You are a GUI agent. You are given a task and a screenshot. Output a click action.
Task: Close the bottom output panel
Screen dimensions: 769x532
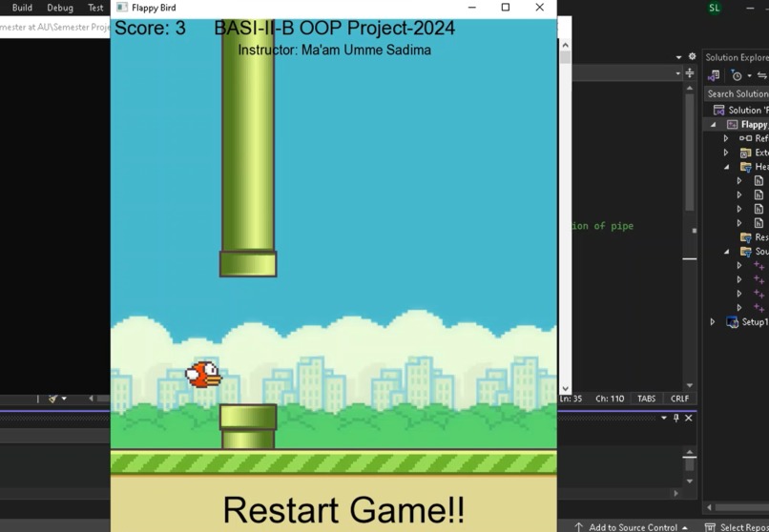point(689,418)
